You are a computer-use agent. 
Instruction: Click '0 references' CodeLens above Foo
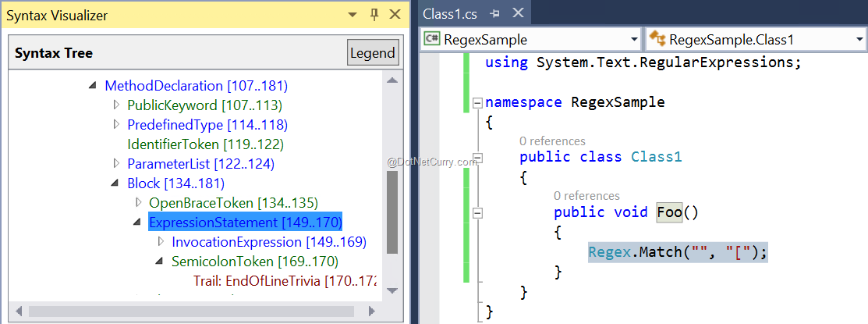[586, 195]
